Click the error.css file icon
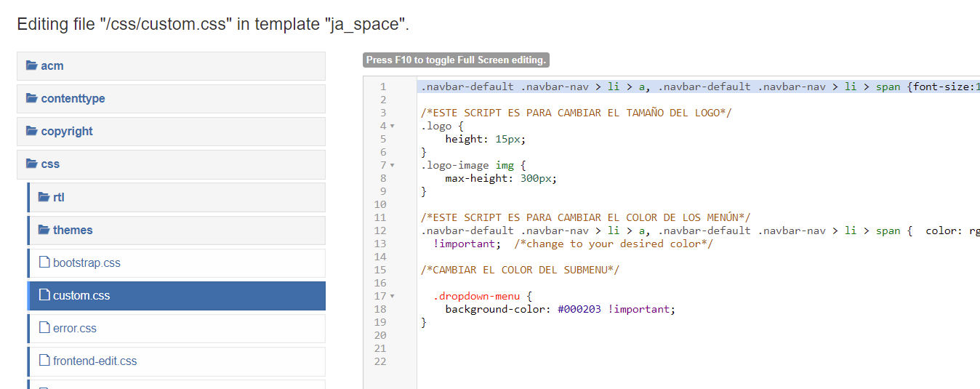980x389 pixels. click(x=44, y=328)
